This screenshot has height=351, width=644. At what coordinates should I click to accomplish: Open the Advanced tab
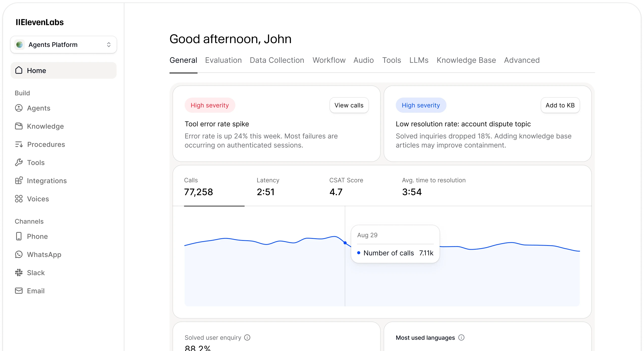[522, 60]
